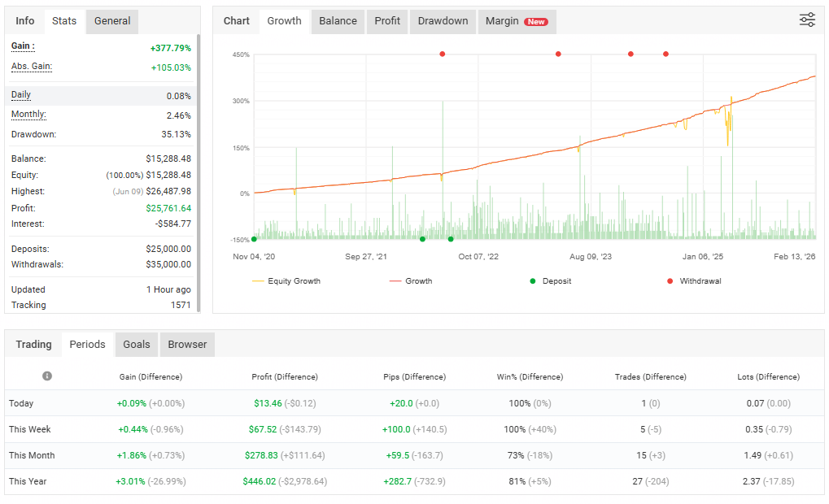Click the Abs. Gain label link
The image size is (829, 504).
coord(32,66)
